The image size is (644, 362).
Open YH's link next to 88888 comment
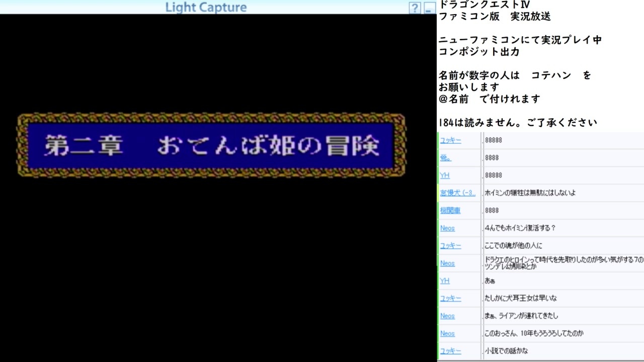[445, 175]
